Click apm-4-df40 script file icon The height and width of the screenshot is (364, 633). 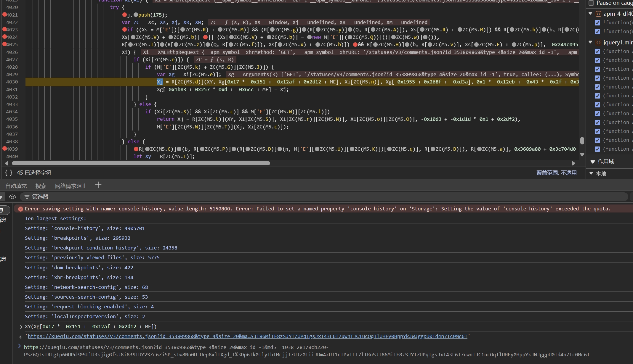(598, 14)
